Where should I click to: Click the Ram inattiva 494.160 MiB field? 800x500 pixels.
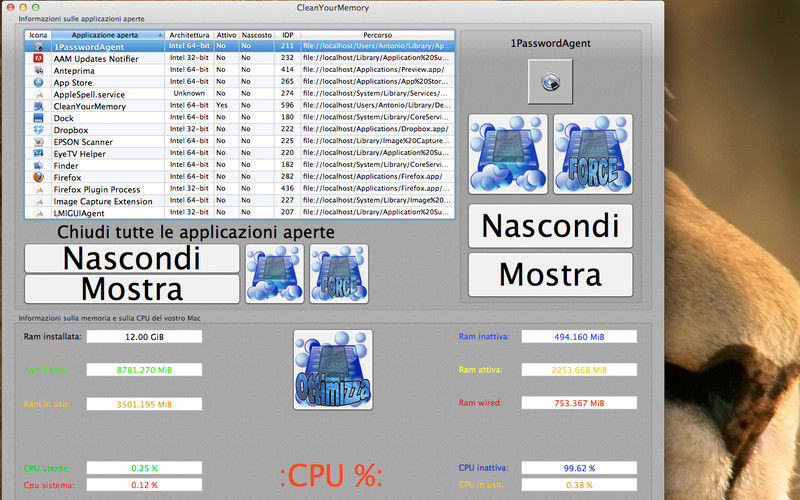pyautogui.click(x=579, y=337)
